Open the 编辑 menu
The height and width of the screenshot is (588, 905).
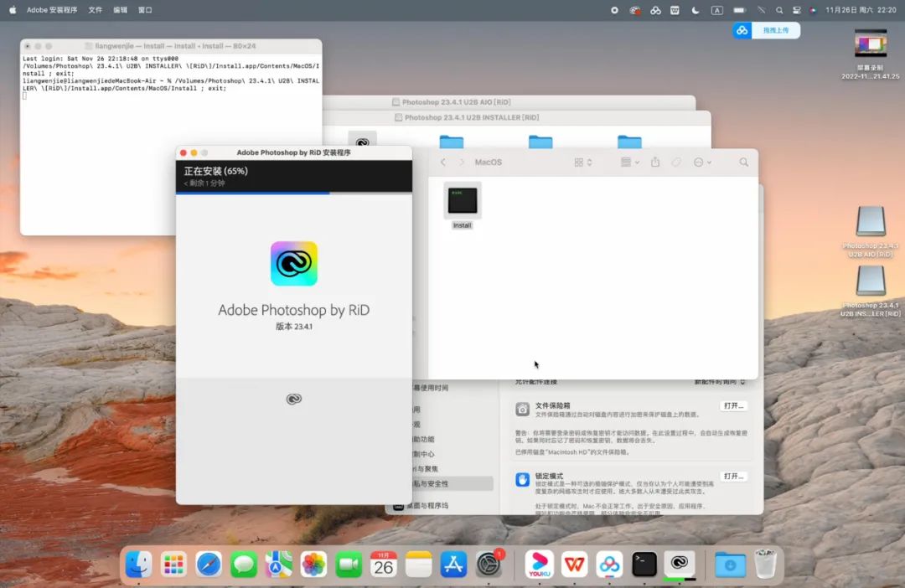tap(120, 10)
